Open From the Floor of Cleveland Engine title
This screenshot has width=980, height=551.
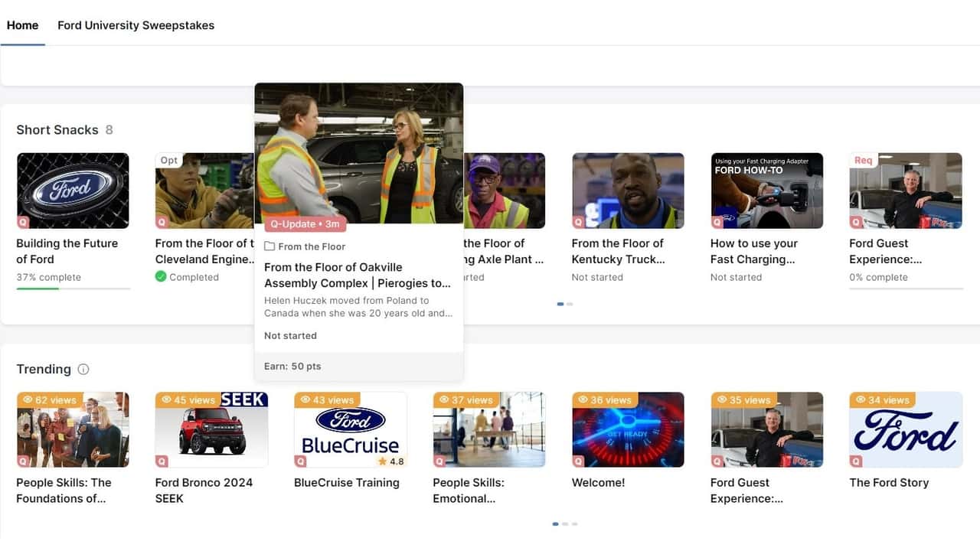[204, 251]
